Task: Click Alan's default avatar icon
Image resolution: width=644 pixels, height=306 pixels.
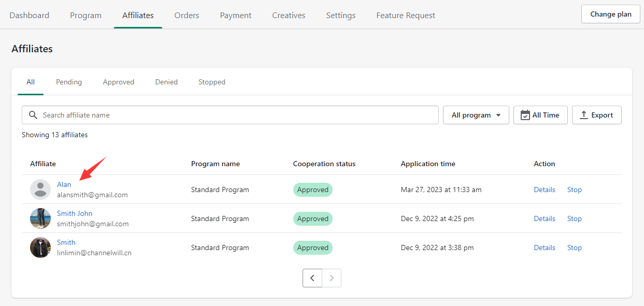Action: tap(40, 190)
